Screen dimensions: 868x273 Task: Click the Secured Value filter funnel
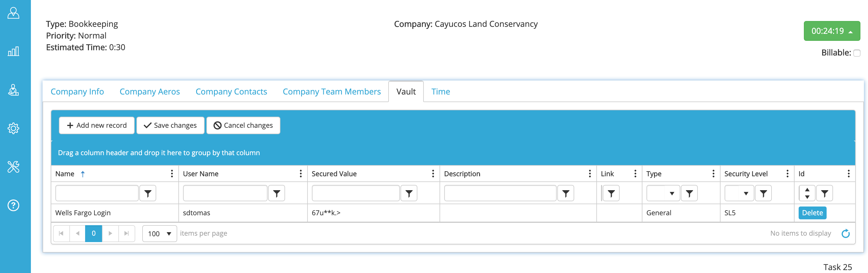[409, 193]
